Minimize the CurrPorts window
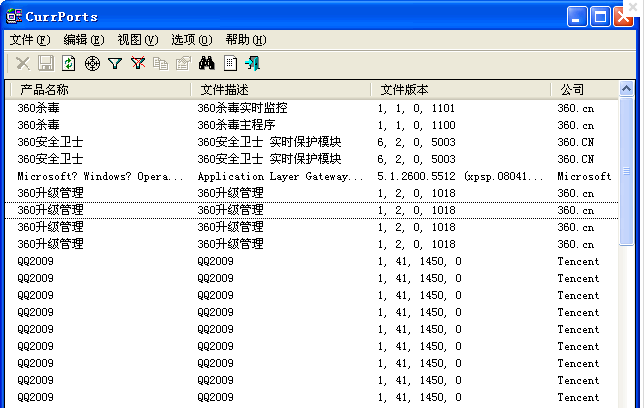644x408 pixels. tap(577, 17)
